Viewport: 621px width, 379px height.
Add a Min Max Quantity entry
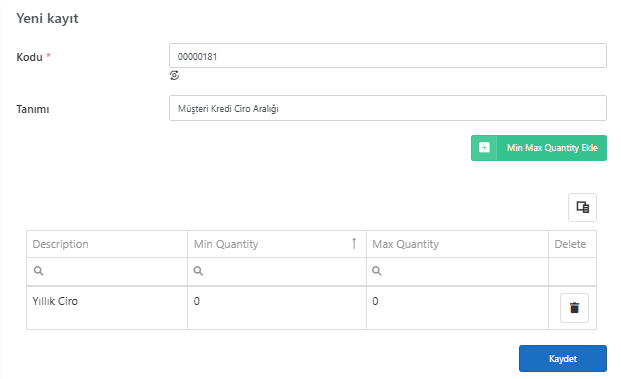pyautogui.click(x=539, y=148)
